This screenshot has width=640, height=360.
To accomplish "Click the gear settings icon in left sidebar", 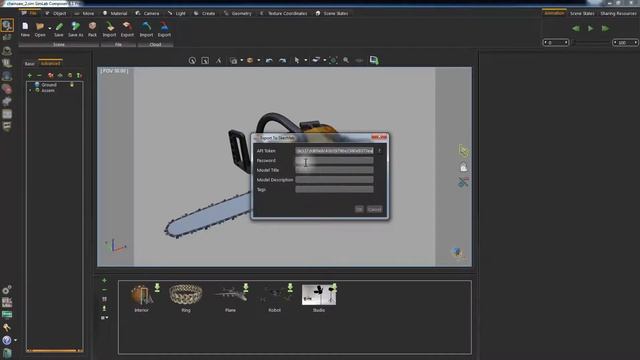I will pyautogui.click(x=7, y=290).
